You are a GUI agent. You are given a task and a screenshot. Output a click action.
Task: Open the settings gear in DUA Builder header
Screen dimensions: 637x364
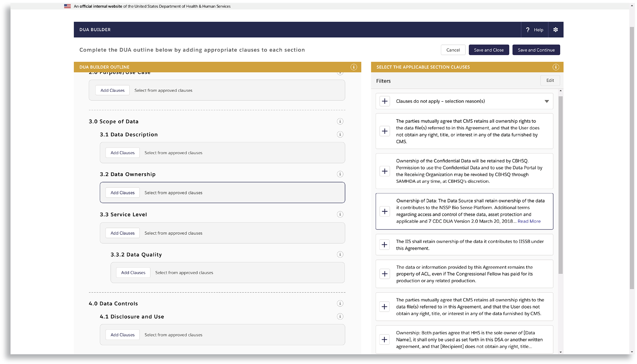555,30
